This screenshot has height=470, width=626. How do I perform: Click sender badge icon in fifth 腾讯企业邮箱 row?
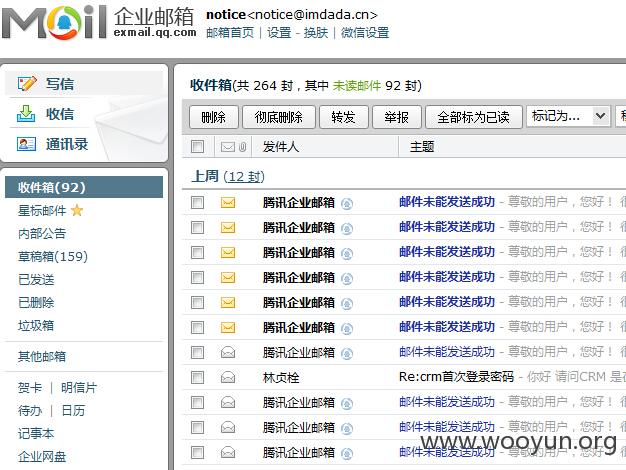point(347,303)
